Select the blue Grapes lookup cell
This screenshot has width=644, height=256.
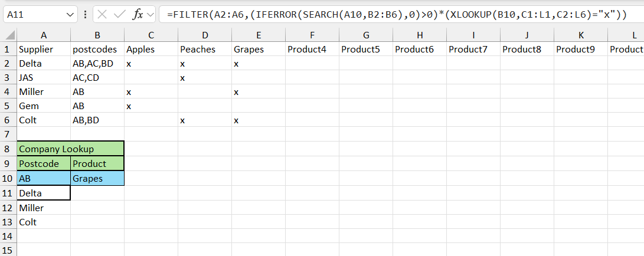pos(97,179)
